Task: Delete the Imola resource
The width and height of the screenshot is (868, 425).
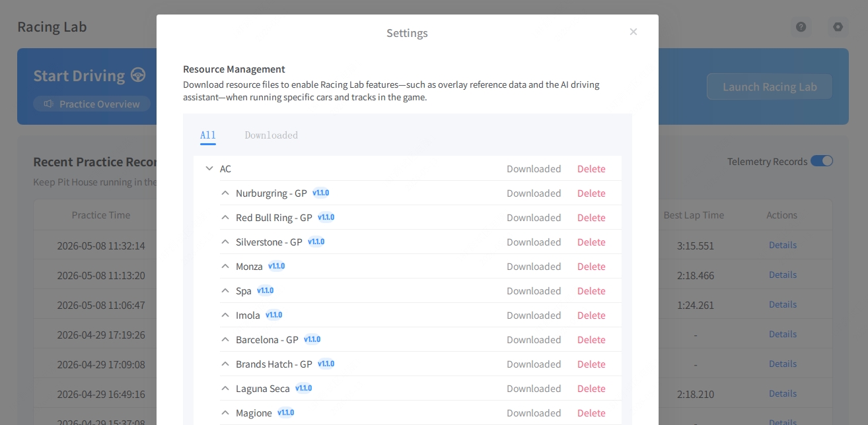Action: [x=591, y=315]
